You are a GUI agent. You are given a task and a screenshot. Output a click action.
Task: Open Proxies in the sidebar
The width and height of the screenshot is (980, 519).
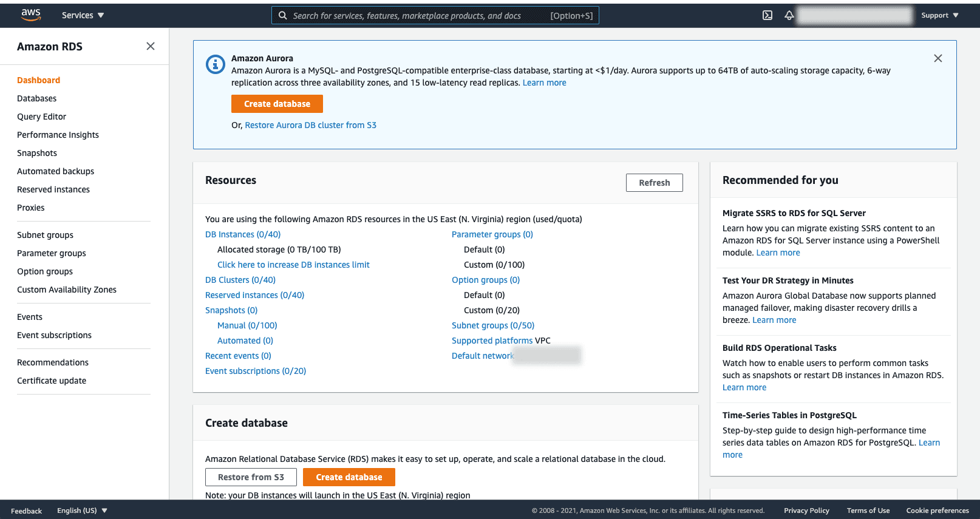tap(30, 208)
